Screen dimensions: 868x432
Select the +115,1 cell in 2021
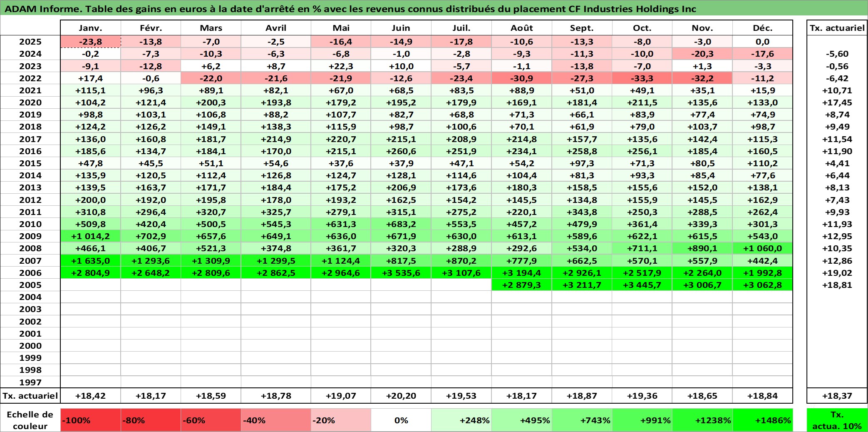pyautogui.click(x=90, y=90)
